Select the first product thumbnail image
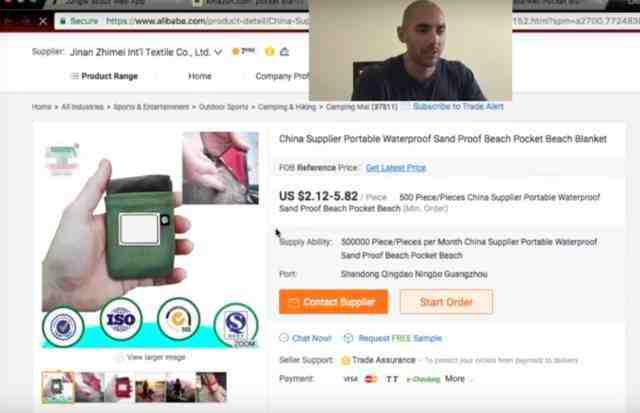 58,387
